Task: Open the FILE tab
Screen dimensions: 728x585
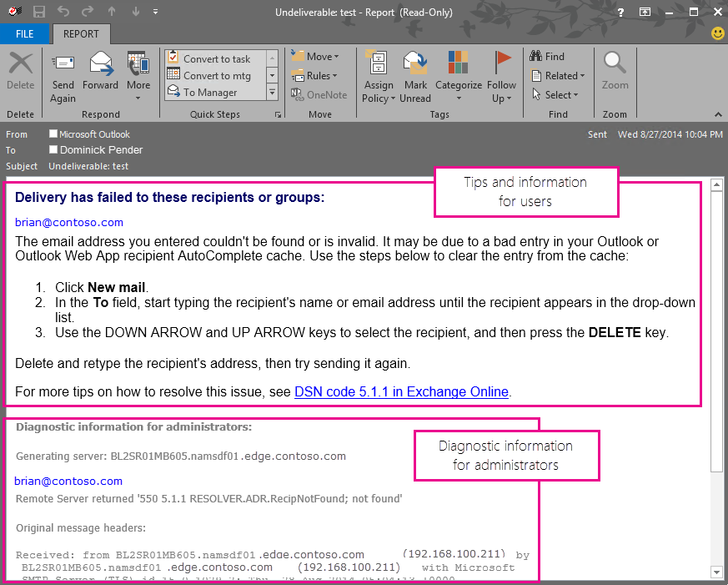Action: coord(24,34)
